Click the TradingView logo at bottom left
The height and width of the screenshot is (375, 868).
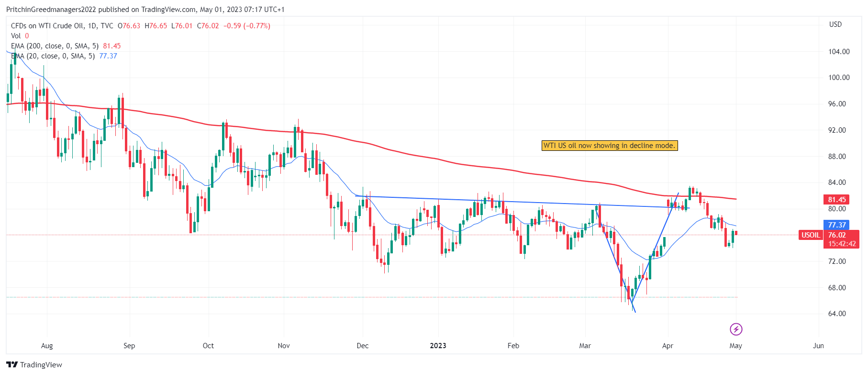[x=34, y=364]
